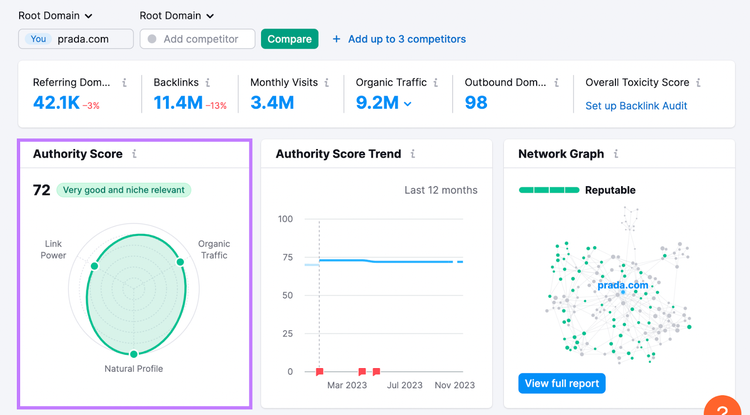Click third red flag marker on trend chart

(x=376, y=371)
